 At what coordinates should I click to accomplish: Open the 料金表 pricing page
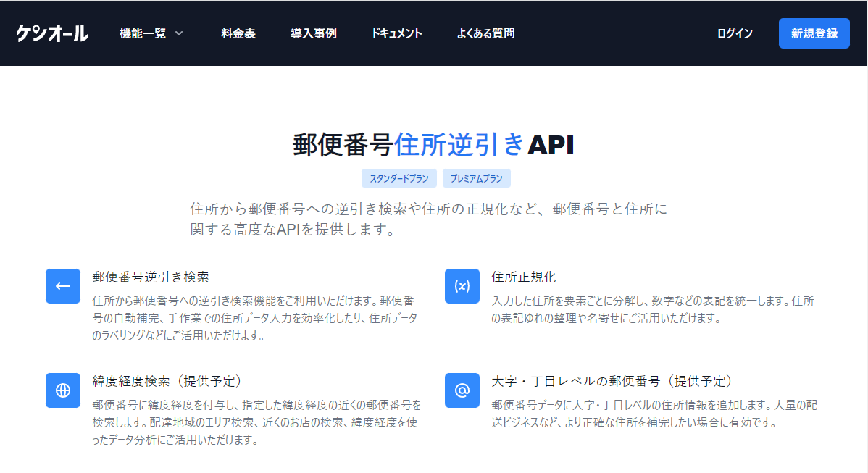pyautogui.click(x=238, y=33)
